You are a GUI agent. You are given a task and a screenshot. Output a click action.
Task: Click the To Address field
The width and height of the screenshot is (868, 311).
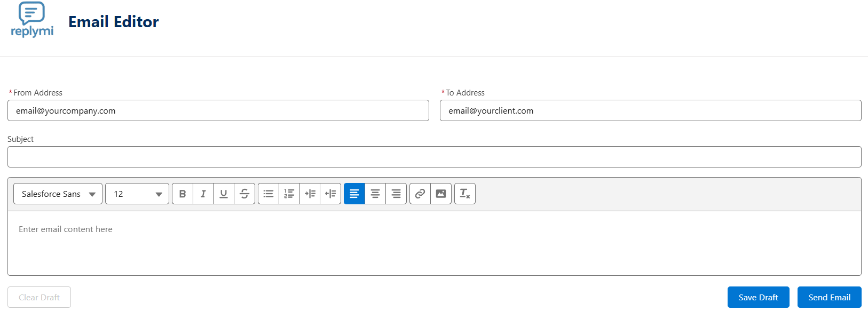tap(650, 110)
